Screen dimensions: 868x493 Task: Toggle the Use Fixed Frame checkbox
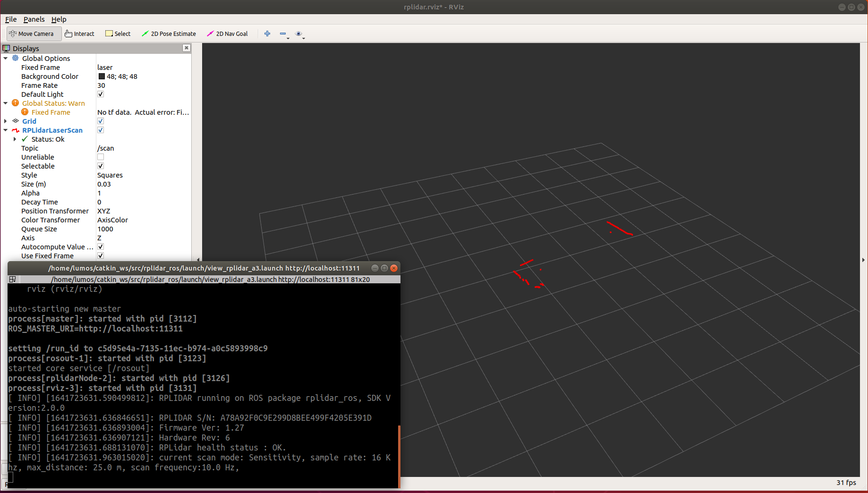pos(101,255)
